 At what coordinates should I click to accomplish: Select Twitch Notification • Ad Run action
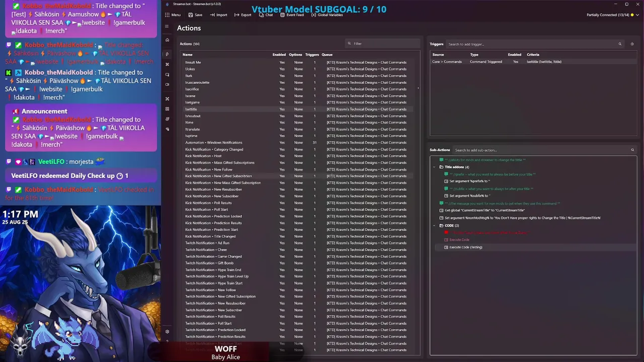[297, 243]
